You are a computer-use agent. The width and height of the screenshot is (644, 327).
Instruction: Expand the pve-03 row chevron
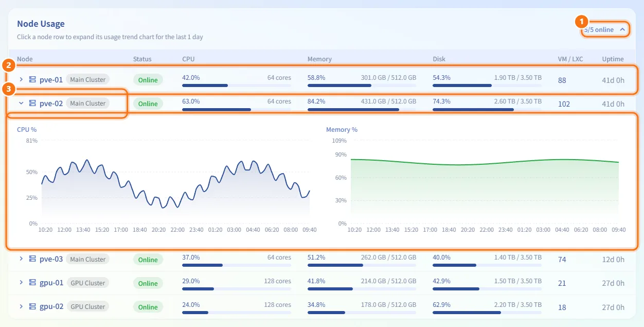[21, 259]
